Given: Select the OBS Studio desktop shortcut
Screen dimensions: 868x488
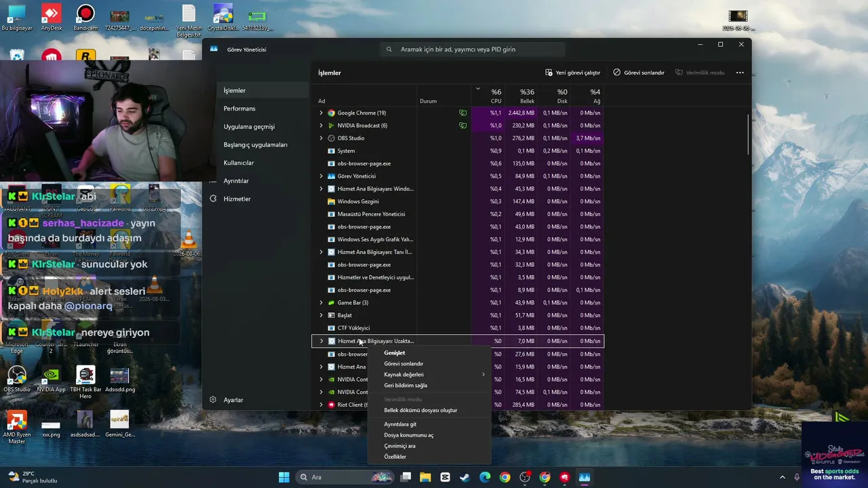Looking at the screenshot, I should tap(16, 380).
